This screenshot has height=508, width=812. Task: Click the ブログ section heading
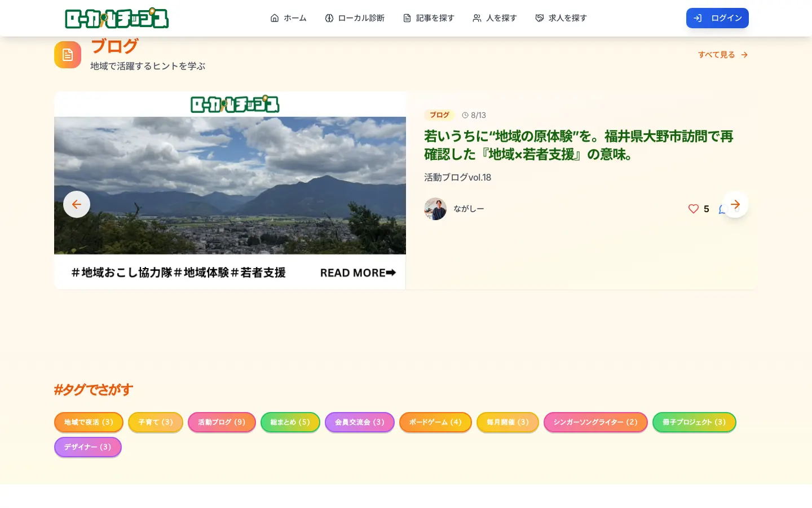[x=114, y=46]
